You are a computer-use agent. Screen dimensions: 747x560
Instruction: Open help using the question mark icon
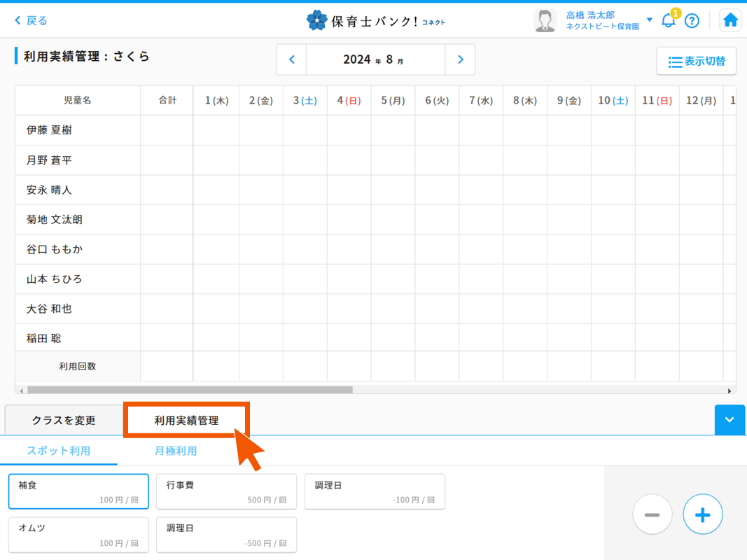692,20
